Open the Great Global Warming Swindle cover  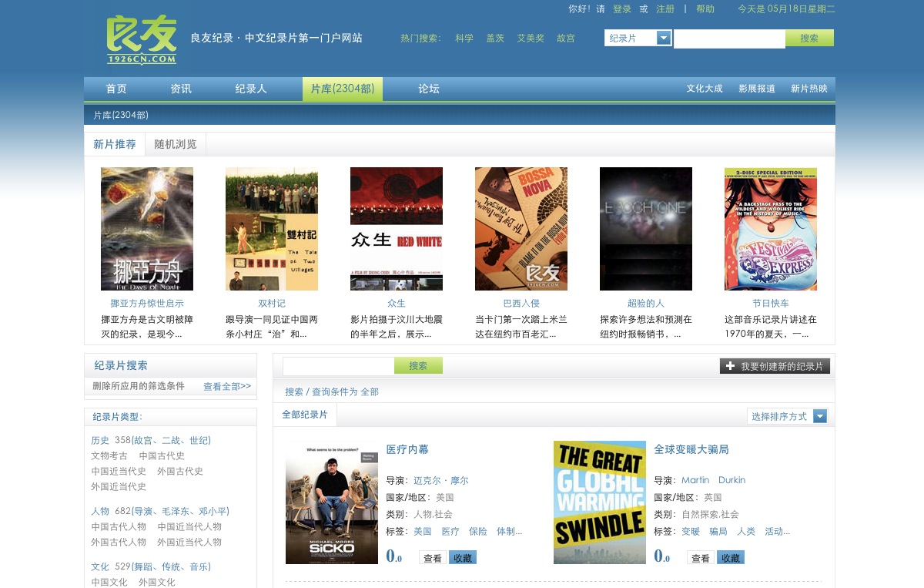[599, 502]
